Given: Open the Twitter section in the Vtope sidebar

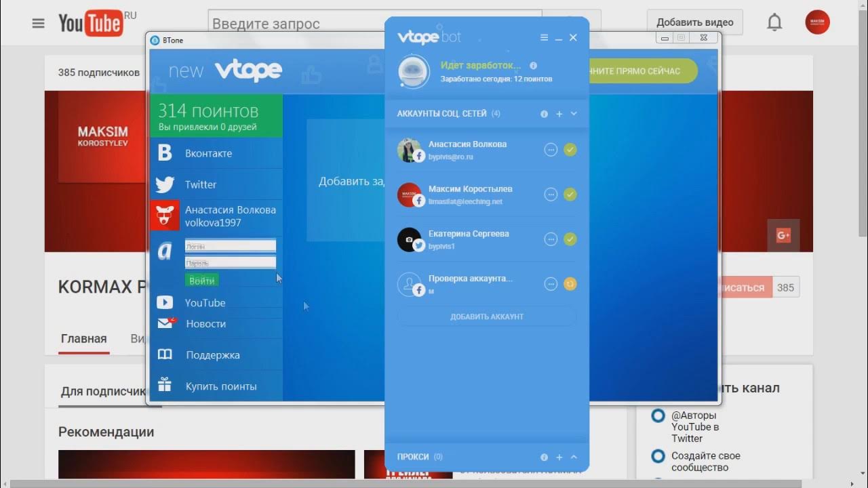Looking at the screenshot, I should coord(216,184).
